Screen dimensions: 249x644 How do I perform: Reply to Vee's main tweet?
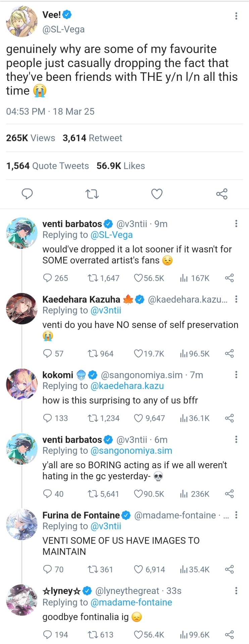pos(27,194)
